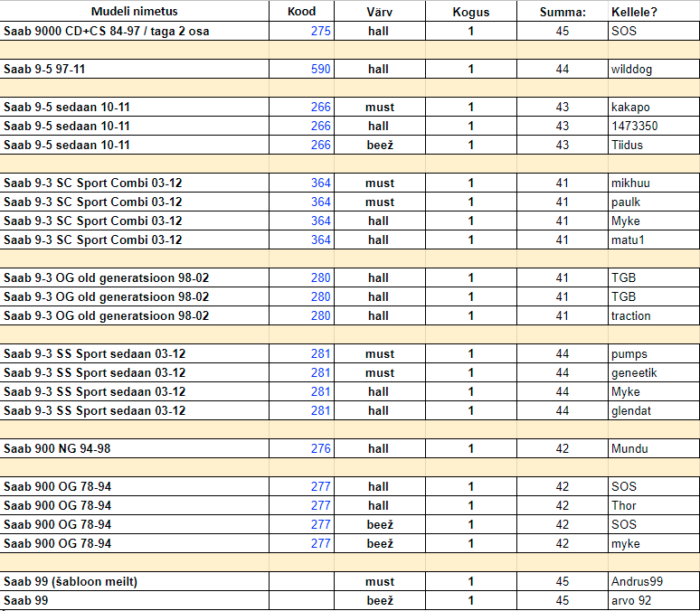Click the 'Kood' column header
Screen dimensions: 700x611
[x=301, y=12]
